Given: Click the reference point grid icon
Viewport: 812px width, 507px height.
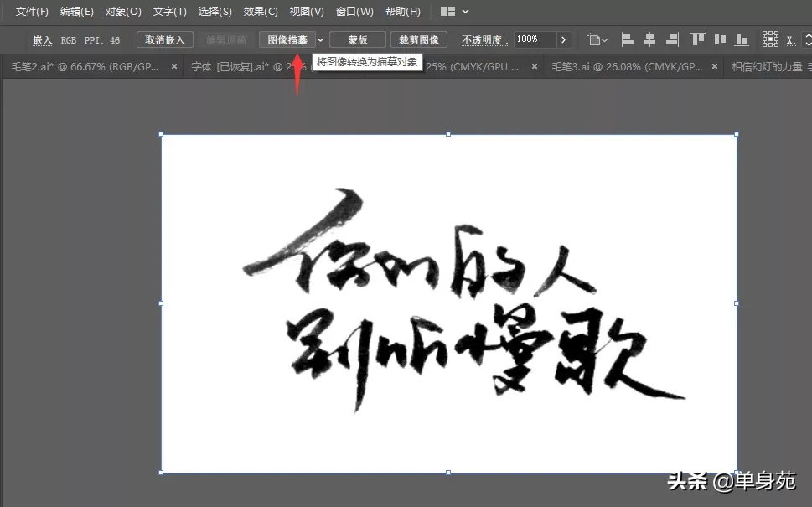Looking at the screenshot, I should point(770,39).
